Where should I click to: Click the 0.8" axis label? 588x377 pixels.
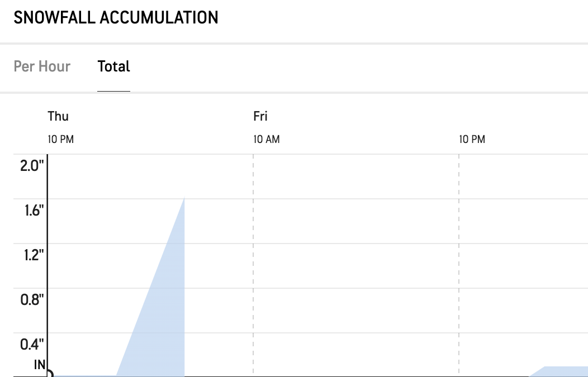[32, 300]
